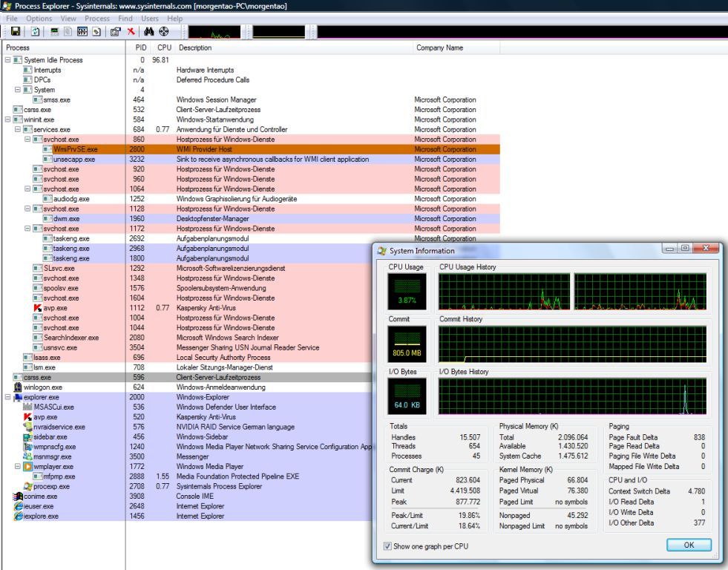Click the I/O Bytes History graph
Screen dimensions: 728x570
tap(572, 396)
